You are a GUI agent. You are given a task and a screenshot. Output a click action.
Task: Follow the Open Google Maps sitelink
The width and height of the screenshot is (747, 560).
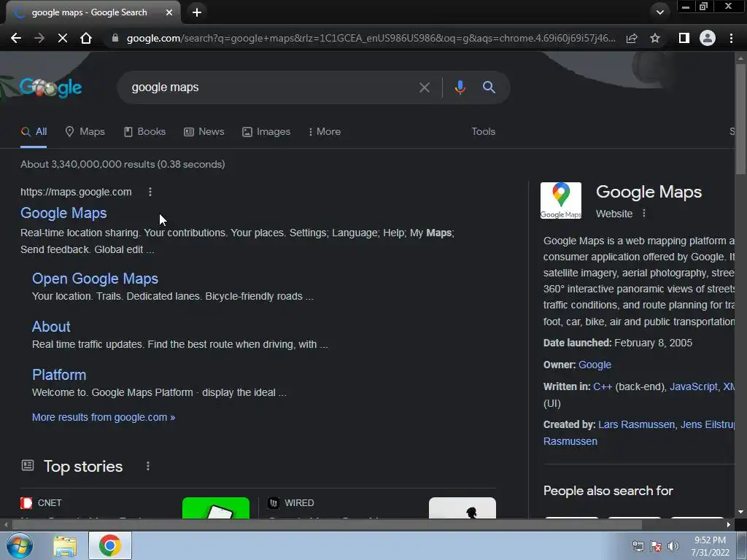(x=95, y=279)
